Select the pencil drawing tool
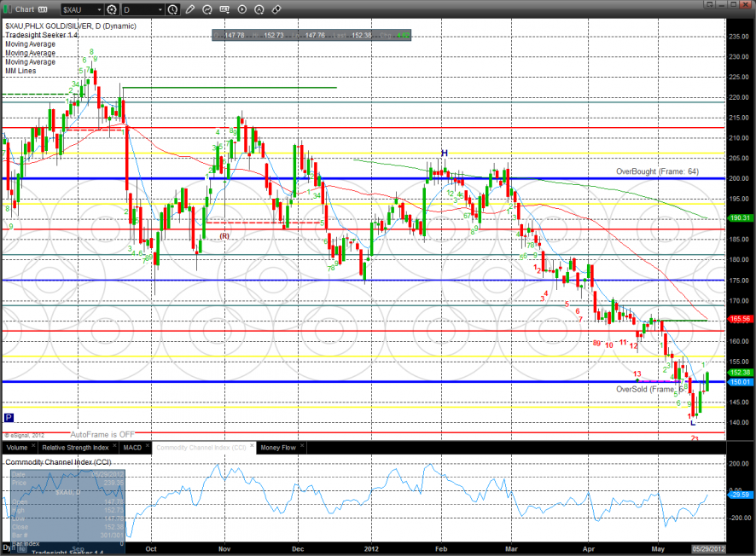 (x=191, y=10)
